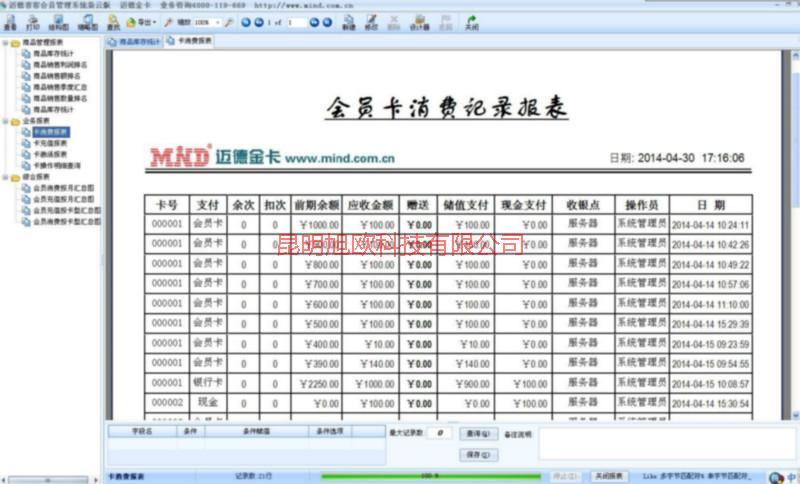Click the 000002 card number cell

[167, 403]
